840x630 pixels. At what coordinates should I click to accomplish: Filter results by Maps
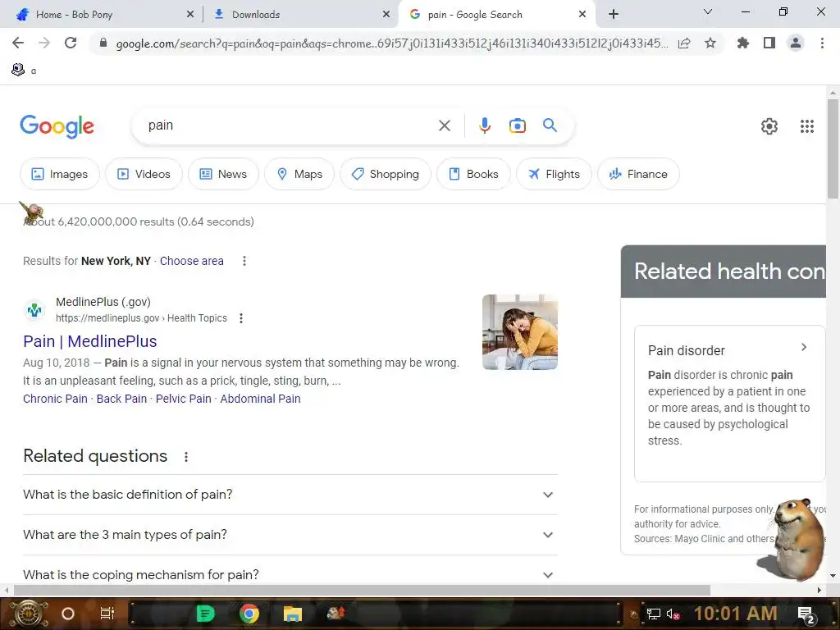(x=299, y=174)
